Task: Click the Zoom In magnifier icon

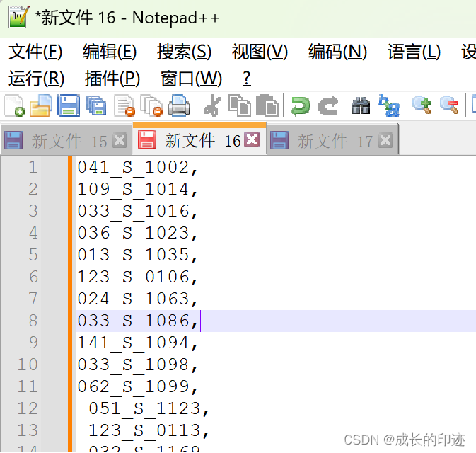Action: 422,105
